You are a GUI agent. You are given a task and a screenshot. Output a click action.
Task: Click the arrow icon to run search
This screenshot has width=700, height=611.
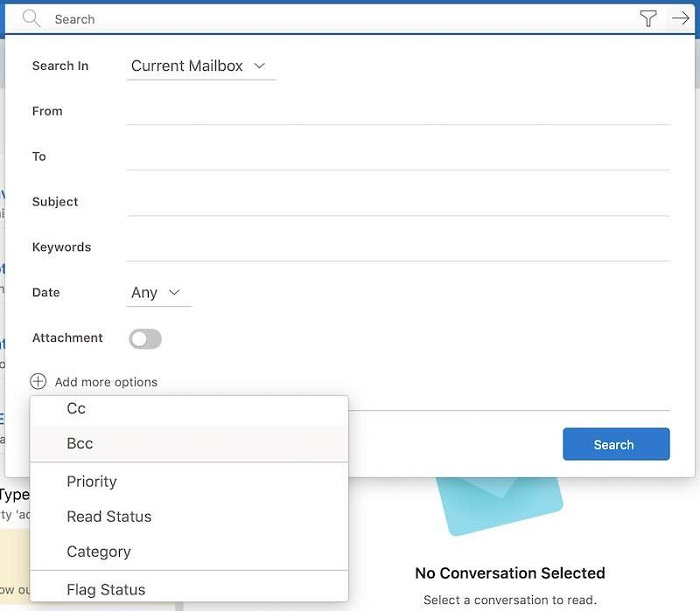tap(681, 19)
